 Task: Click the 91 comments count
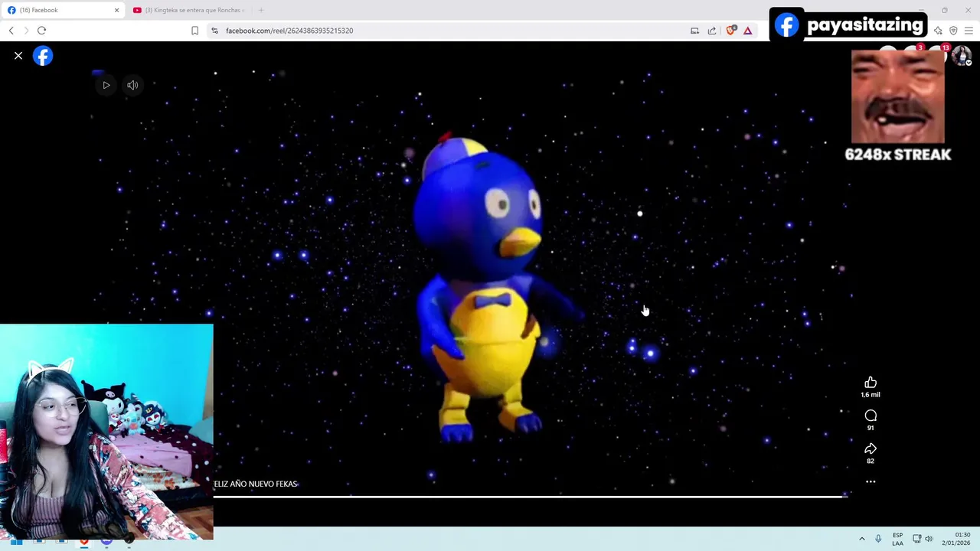871,428
